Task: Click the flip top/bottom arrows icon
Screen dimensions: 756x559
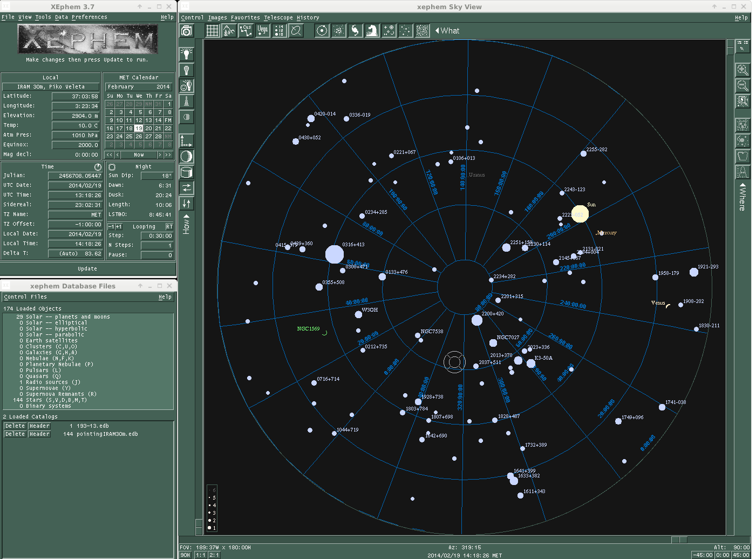Action: [186, 204]
